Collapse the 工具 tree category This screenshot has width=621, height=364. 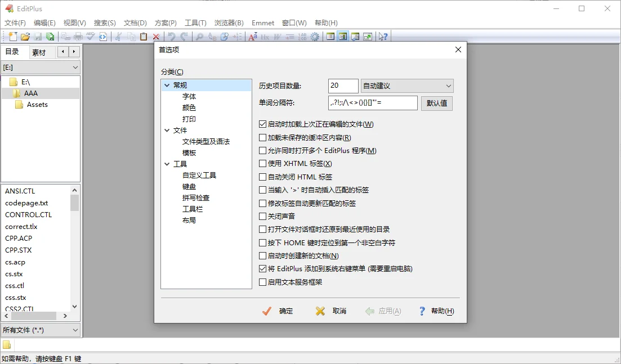click(167, 164)
